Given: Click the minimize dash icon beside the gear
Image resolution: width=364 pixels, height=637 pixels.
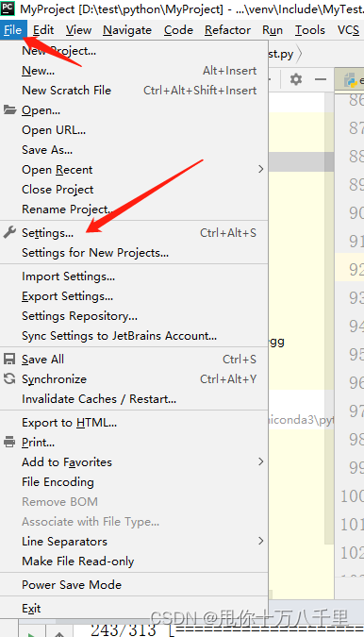Looking at the screenshot, I should (x=321, y=79).
